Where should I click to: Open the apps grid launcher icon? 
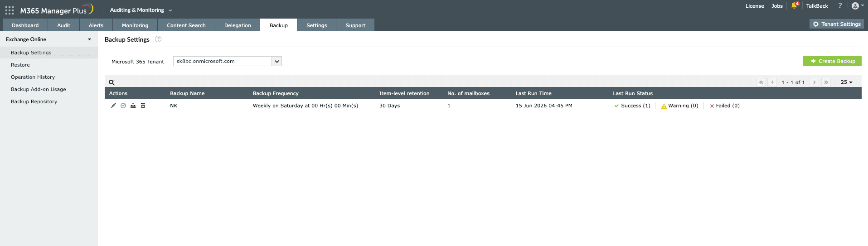coord(10,10)
